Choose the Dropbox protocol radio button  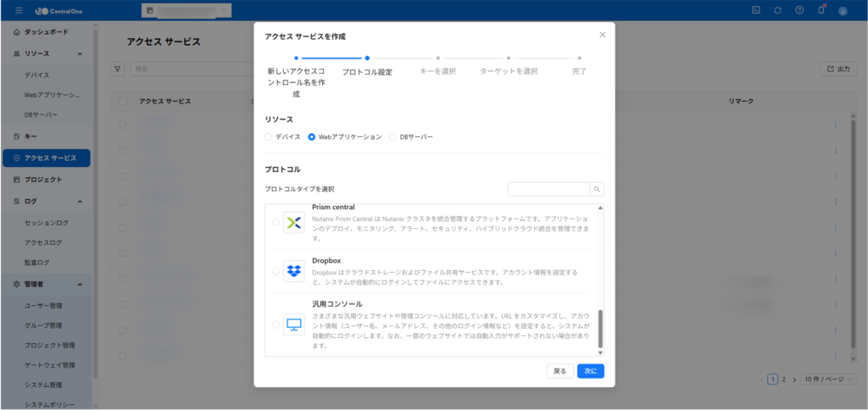point(275,271)
